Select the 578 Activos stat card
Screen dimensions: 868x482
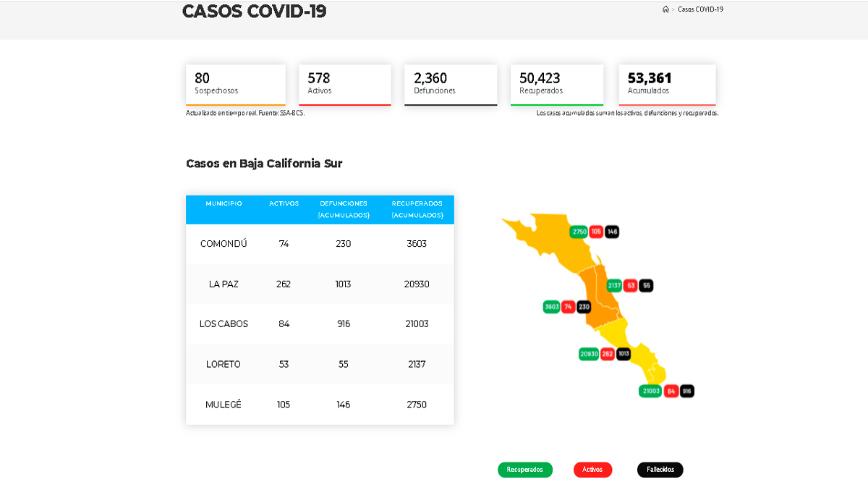(x=345, y=85)
